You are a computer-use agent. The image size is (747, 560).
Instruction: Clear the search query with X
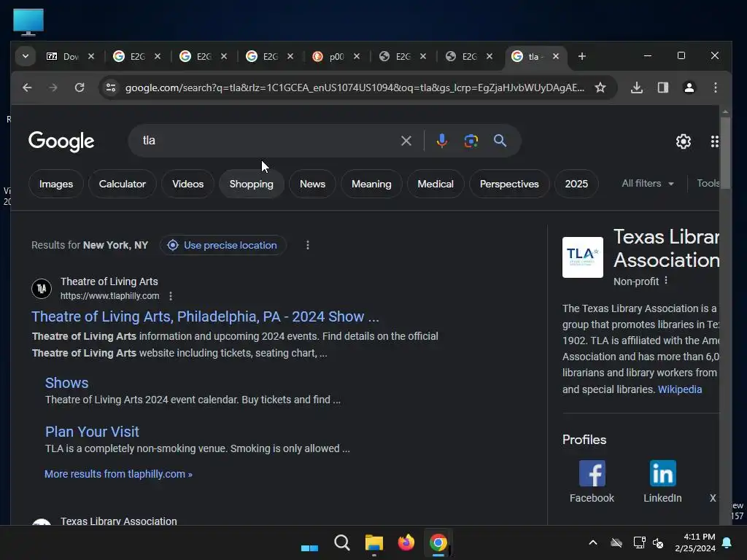[x=406, y=141]
